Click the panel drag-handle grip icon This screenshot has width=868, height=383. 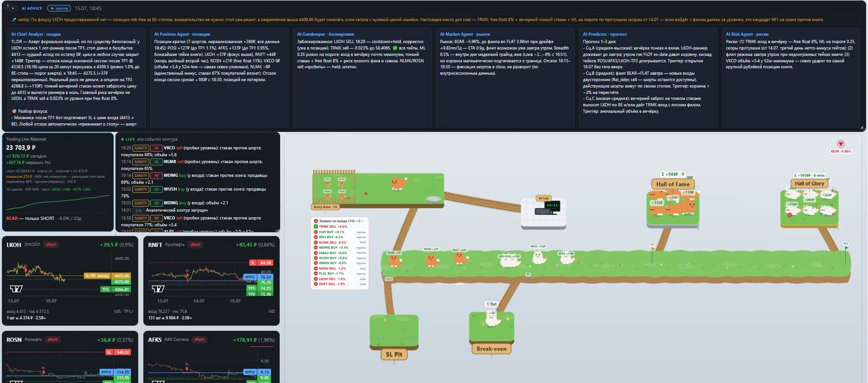8,6
